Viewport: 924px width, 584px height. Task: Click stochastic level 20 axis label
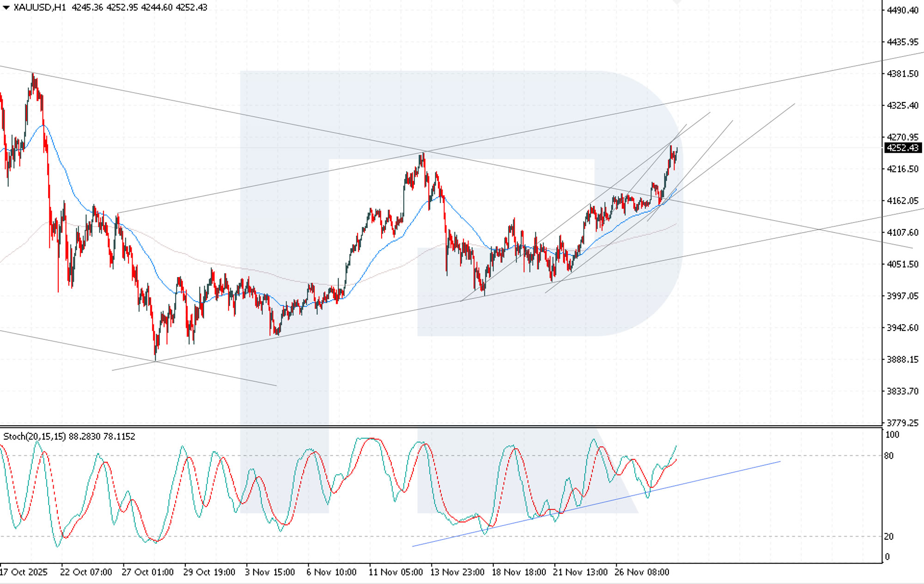(x=888, y=536)
